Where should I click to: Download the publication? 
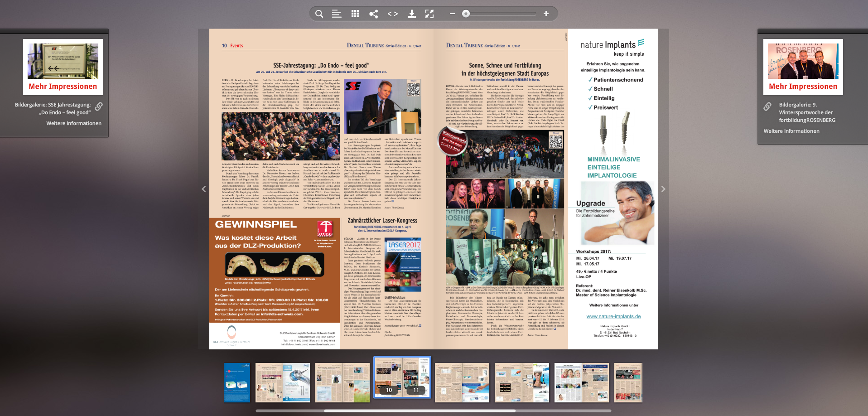click(411, 14)
